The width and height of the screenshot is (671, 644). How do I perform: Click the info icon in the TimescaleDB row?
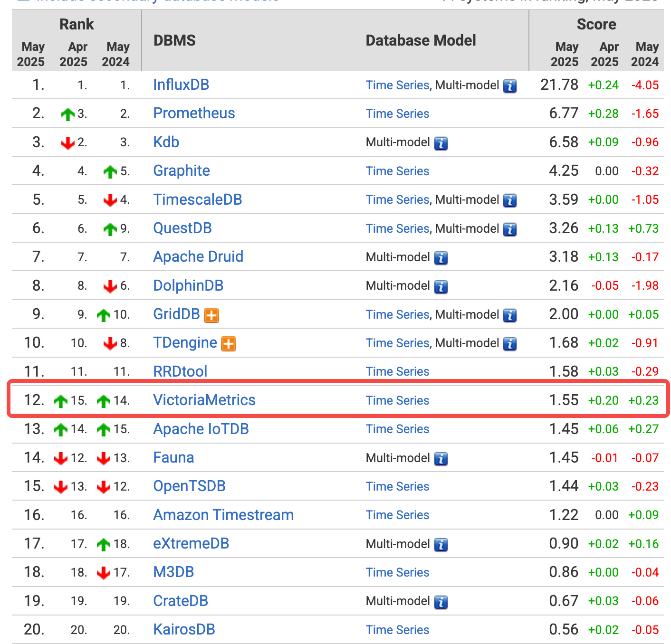coord(510,200)
